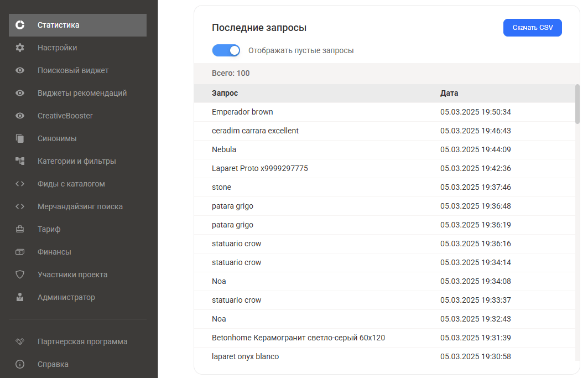Click the Категории и фильтры tree icon

click(20, 161)
